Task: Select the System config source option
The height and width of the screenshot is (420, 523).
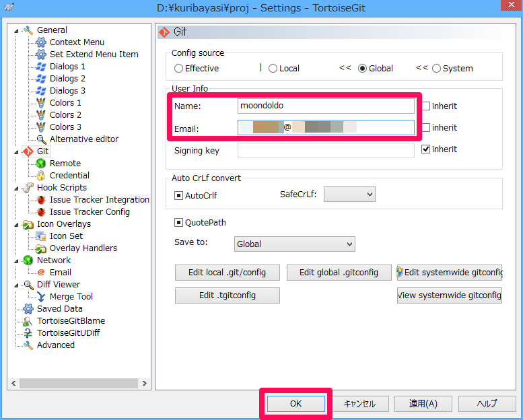Action: (x=436, y=69)
